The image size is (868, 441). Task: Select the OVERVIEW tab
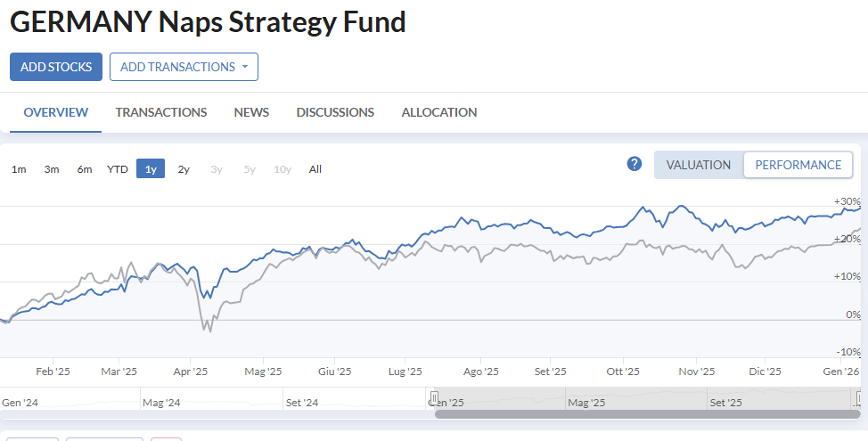pos(55,112)
